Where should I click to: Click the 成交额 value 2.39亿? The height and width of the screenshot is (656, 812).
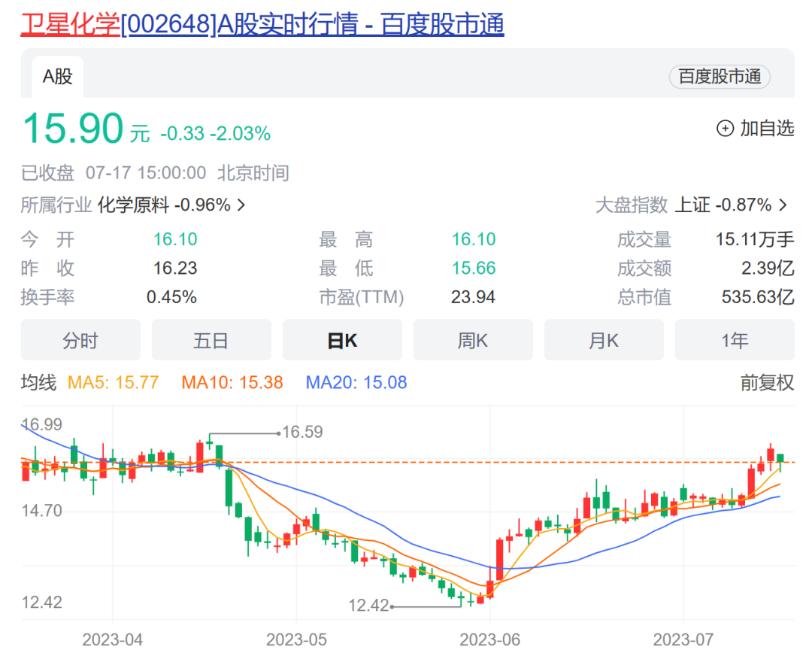(768, 269)
